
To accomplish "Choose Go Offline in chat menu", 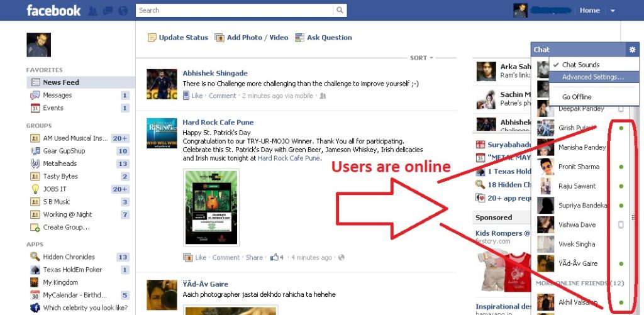I will tap(594, 97).
